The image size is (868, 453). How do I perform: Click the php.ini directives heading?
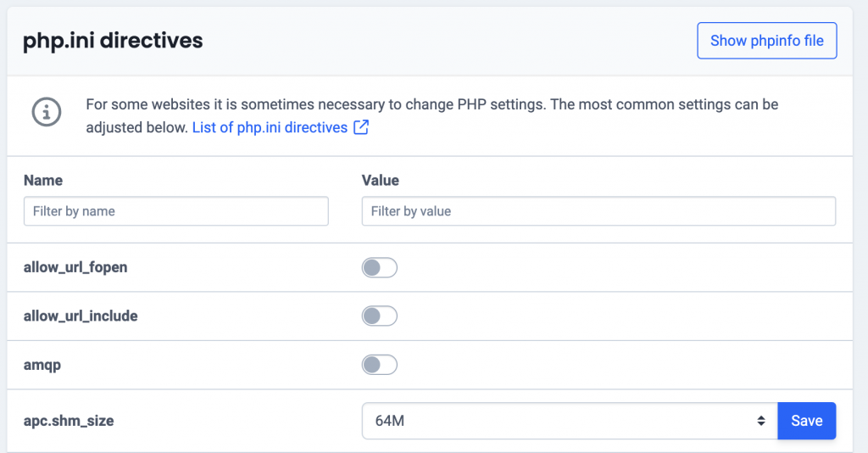coord(113,41)
